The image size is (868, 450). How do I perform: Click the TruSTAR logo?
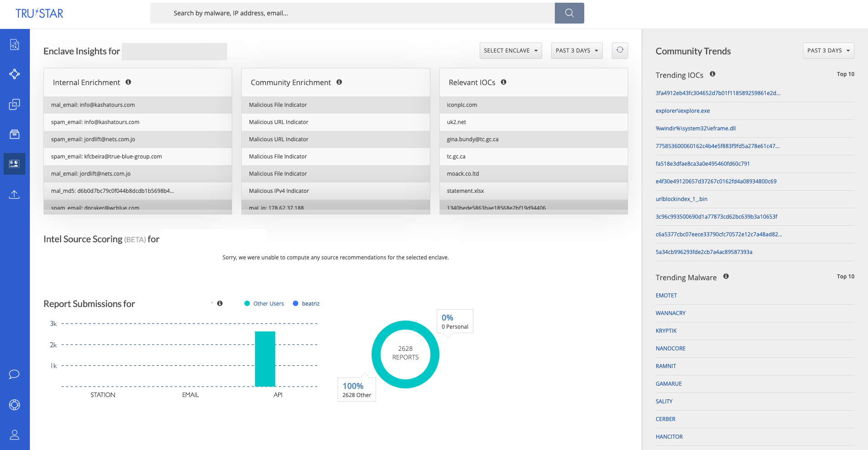[x=39, y=14]
